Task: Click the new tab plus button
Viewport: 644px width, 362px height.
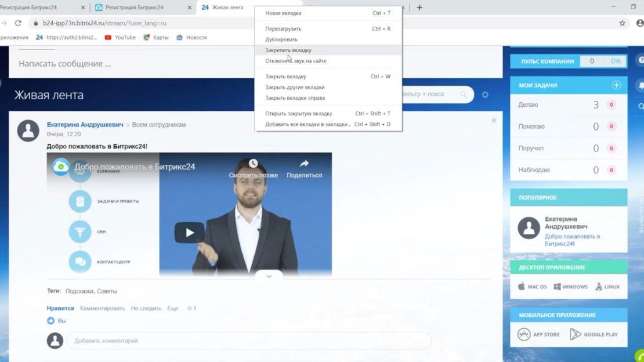Action: pyautogui.click(x=419, y=8)
